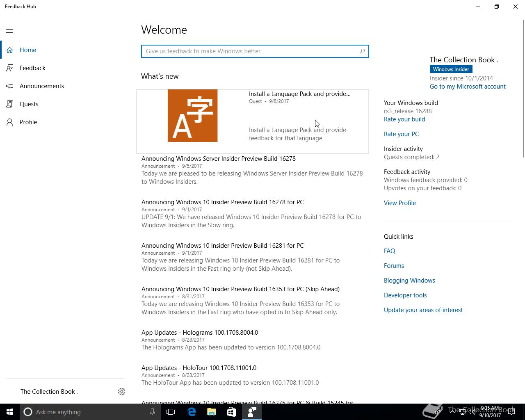Viewport: 525px width, 420px height.
Task: Click the 'Rate your build' link
Action: (x=404, y=119)
